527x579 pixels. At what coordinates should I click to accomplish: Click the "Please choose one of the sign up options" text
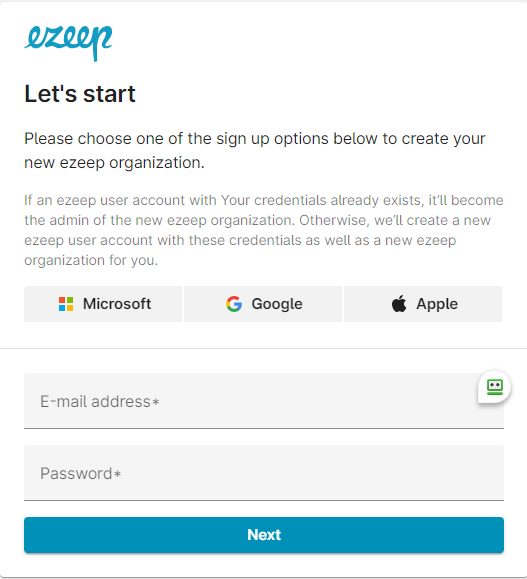pos(255,151)
